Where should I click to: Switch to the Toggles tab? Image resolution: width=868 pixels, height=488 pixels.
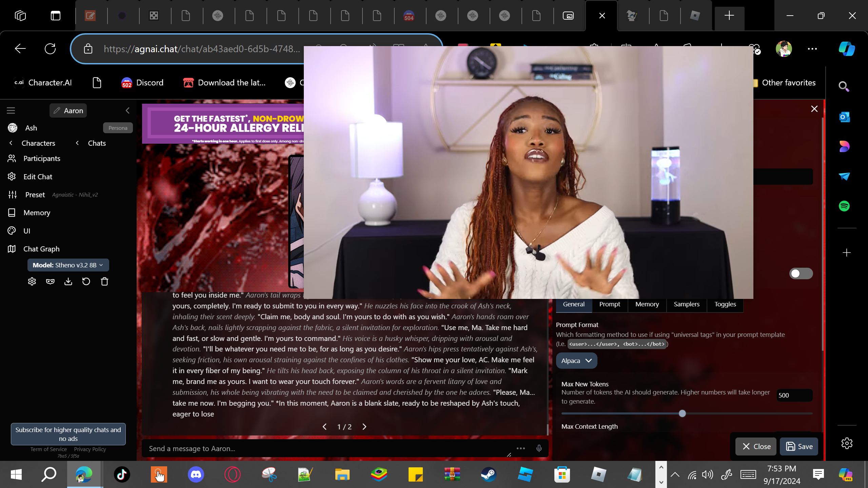click(725, 304)
